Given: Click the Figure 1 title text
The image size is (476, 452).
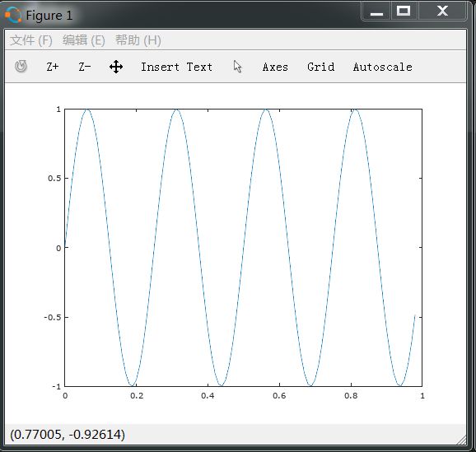Looking at the screenshot, I should tap(49, 15).
